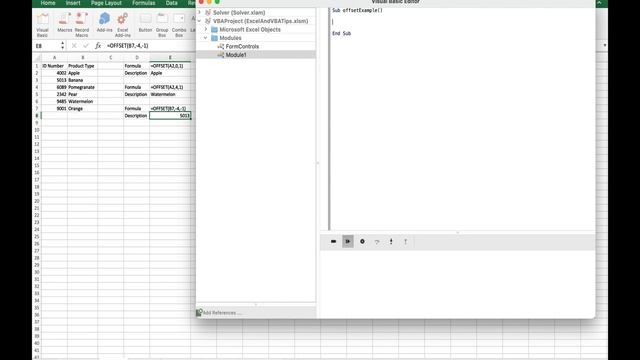The height and width of the screenshot is (360, 640).
Task: Select column E header
Action: pyautogui.click(x=170, y=58)
